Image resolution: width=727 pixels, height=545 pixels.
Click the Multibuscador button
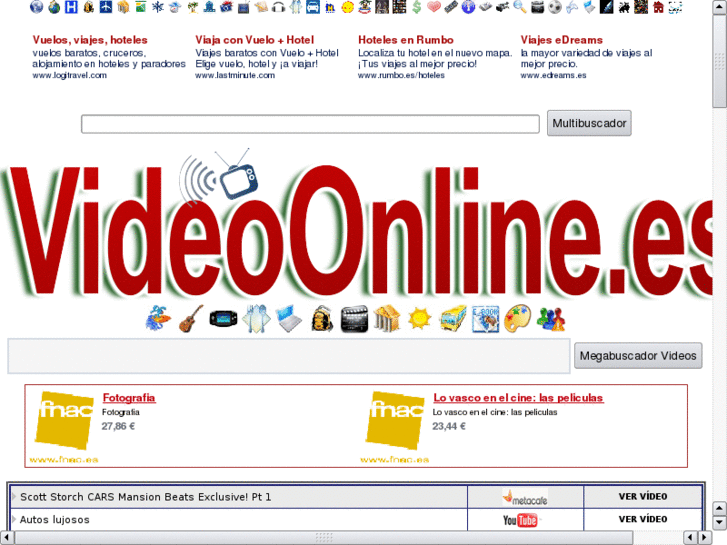tap(589, 123)
